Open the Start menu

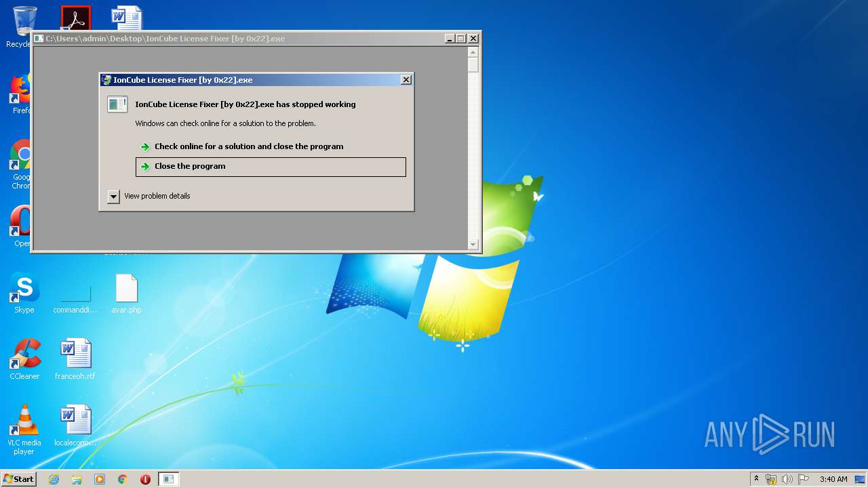(19, 479)
